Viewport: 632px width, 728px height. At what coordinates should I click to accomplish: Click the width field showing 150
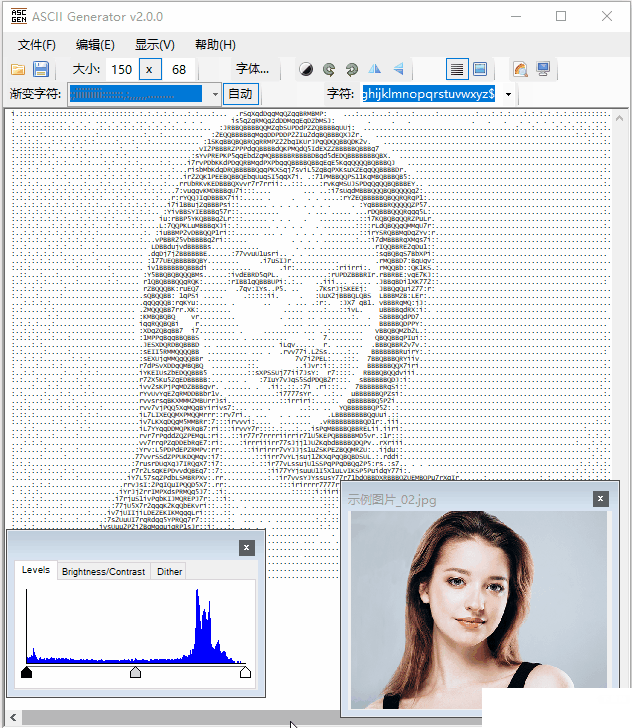122,70
